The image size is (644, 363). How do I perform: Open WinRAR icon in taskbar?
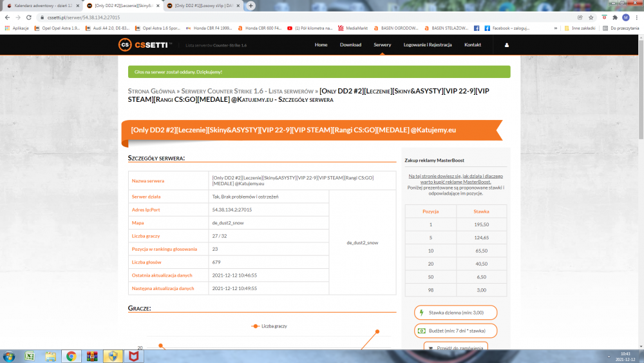[x=92, y=356]
